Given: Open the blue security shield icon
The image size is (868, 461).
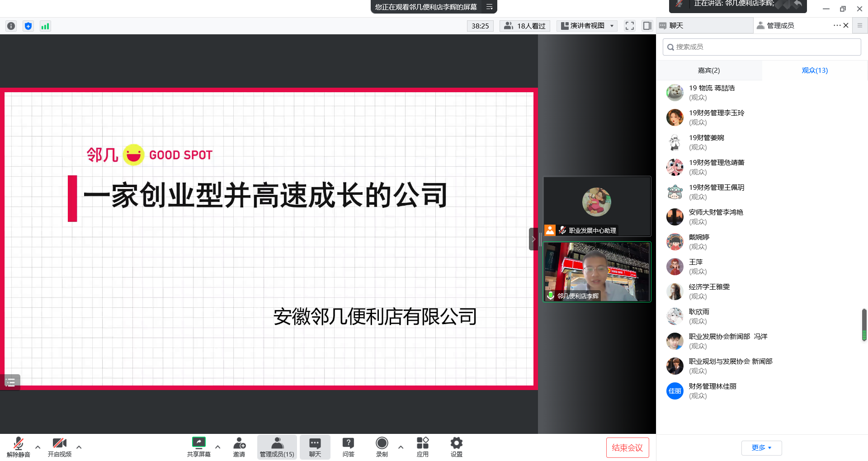Looking at the screenshot, I should [28, 26].
